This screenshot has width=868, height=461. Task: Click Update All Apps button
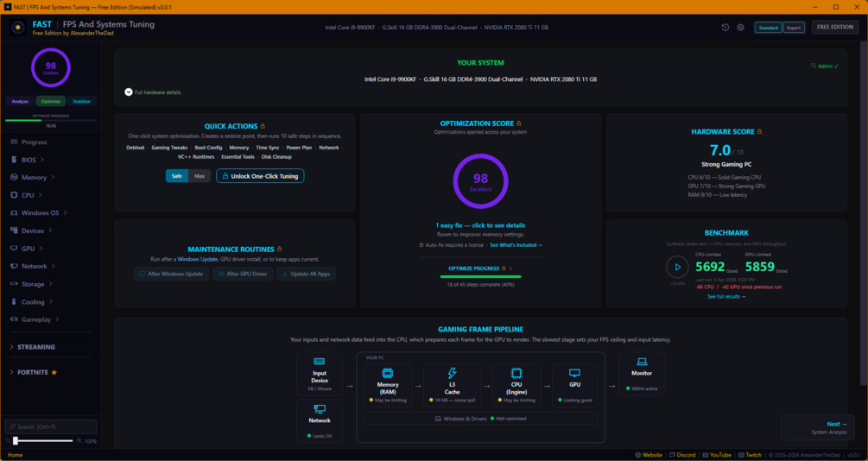click(306, 274)
